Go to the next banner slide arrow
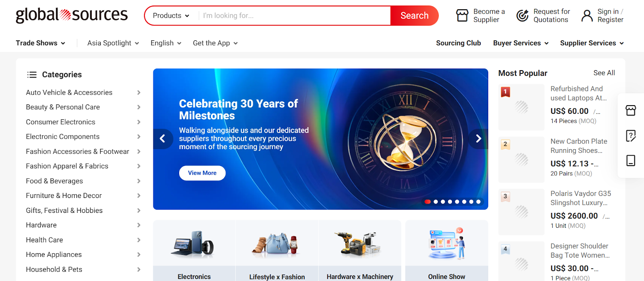Image resolution: width=644 pixels, height=281 pixels. pyautogui.click(x=479, y=139)
